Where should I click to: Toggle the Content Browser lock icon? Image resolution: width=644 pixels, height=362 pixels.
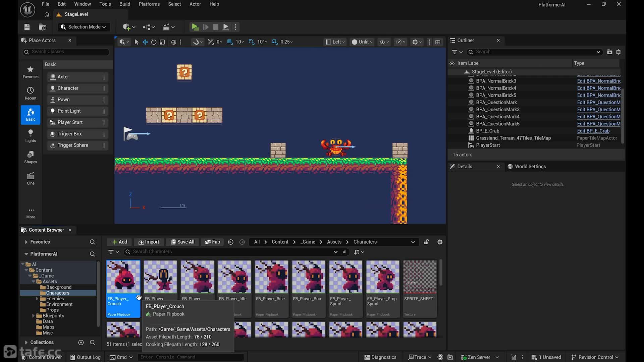[x=426, y=242]
